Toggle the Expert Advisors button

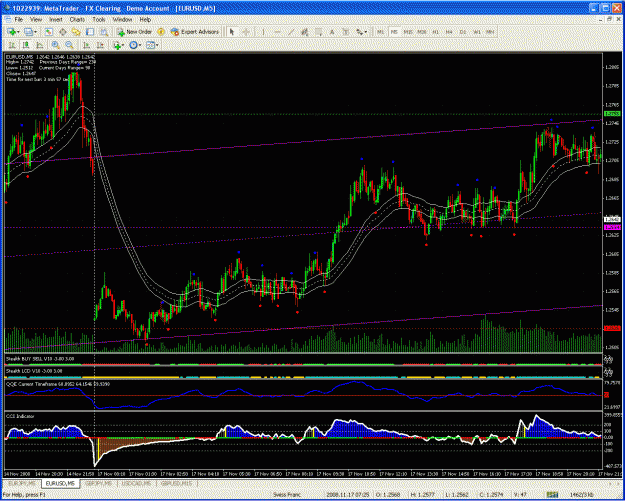click(195, 32)
